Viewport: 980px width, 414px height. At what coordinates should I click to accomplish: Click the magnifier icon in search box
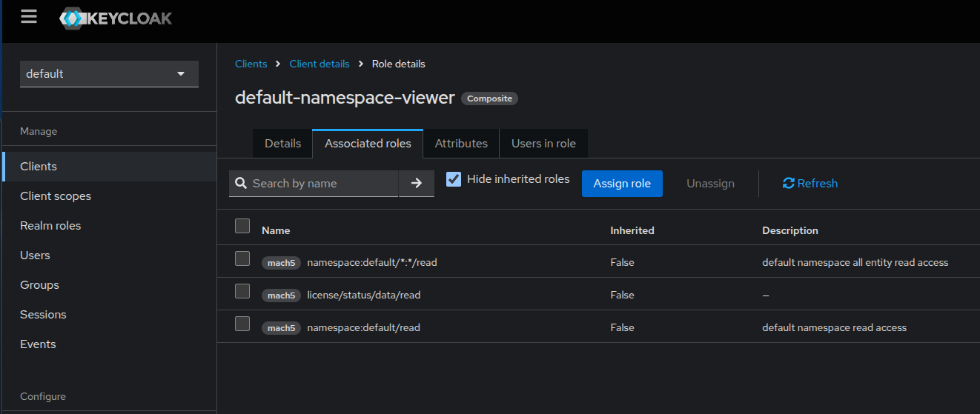click(241, 183)
